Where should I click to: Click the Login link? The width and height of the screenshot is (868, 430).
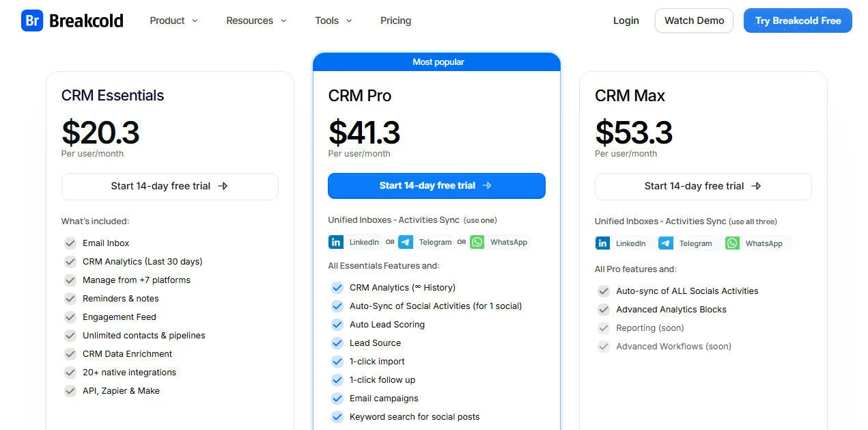pyautogui.click(x=626, y=21)
